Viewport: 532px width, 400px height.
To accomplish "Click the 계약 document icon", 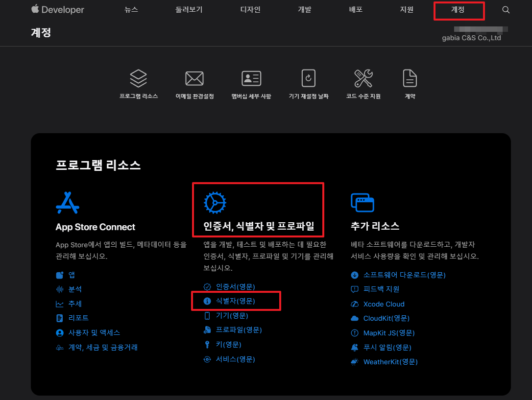I will [x=410, y=78].
